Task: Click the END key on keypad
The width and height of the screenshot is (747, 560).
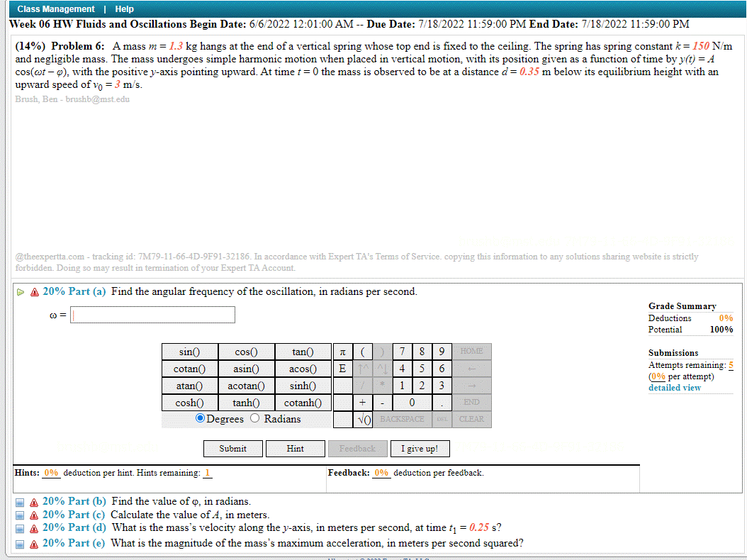Action: tap(471, 403)
